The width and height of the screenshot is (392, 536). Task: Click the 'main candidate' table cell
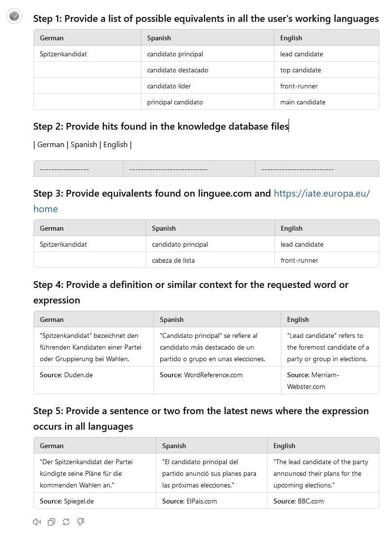coord(303,102)
